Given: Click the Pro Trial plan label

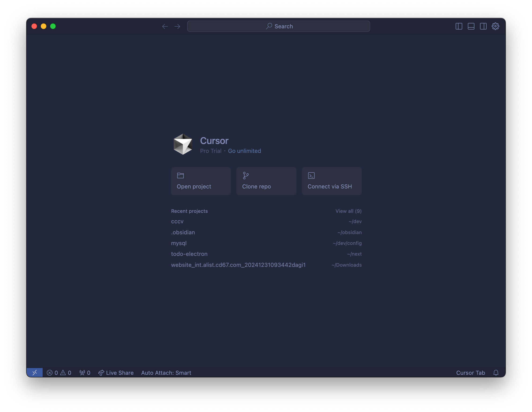Looking at the screenshot, I should point(211,151).
